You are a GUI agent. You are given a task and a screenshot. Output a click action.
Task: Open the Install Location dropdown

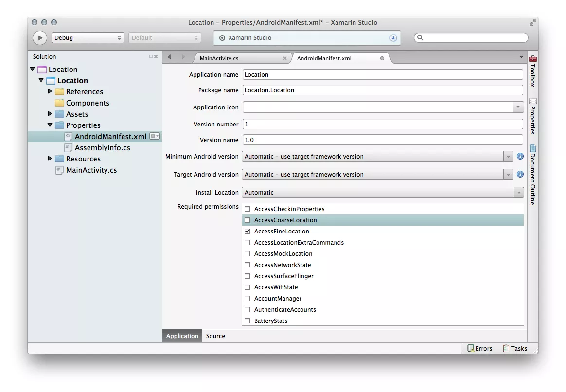pyautogui.click(x=383, y=193)
